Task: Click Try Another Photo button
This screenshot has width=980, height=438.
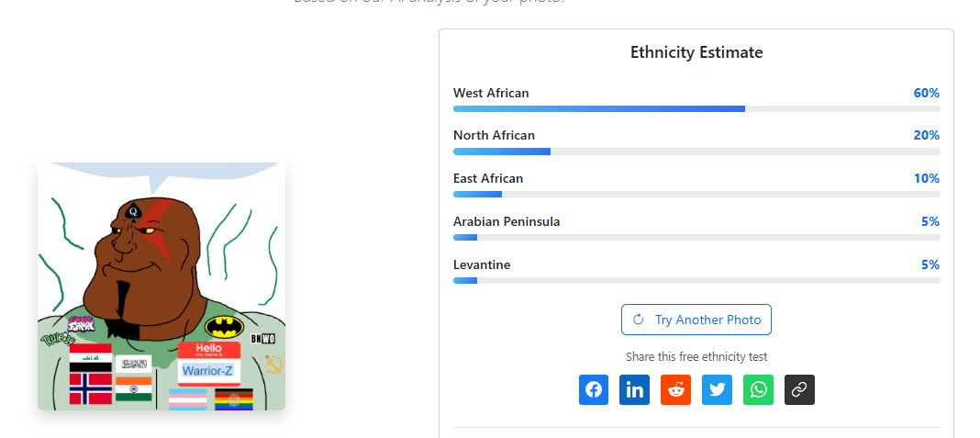Action: 696,320
